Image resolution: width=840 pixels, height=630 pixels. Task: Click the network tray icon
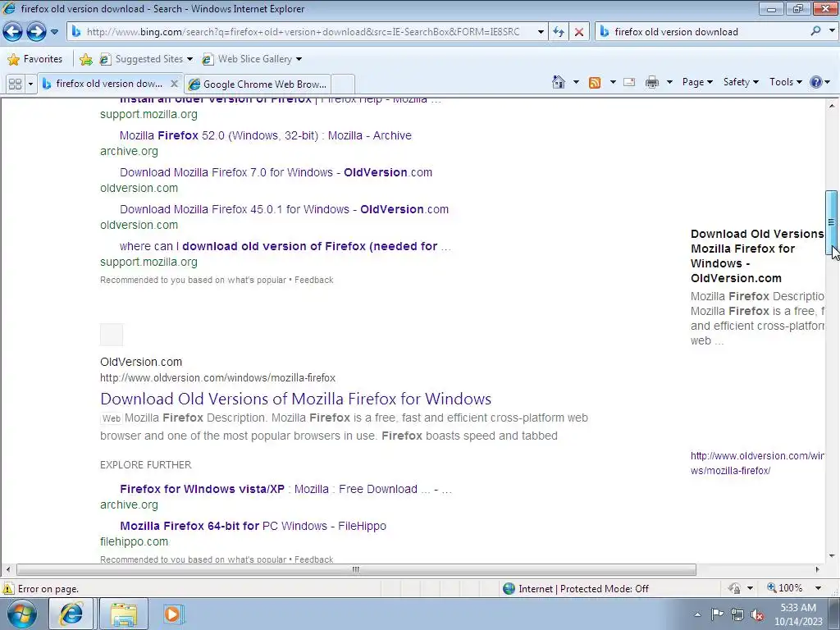click(x=737, y=614)
